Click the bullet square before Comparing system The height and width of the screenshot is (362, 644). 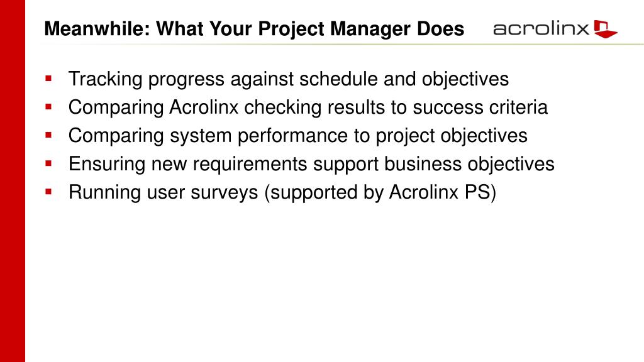pyautogui.click(x=48, y=135)
